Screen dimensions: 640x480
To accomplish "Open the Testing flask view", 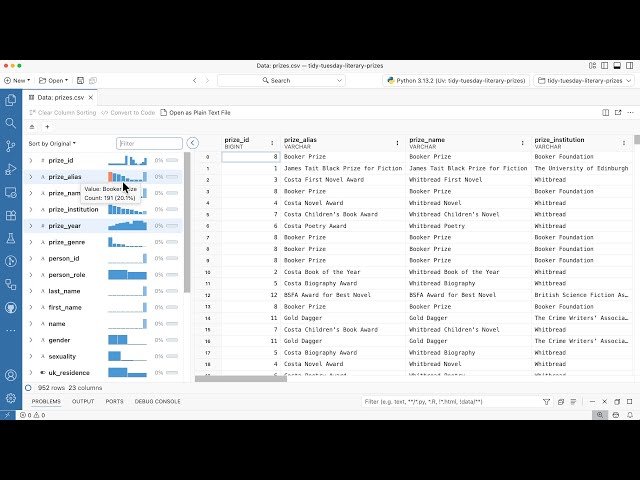I will [11, 238].
